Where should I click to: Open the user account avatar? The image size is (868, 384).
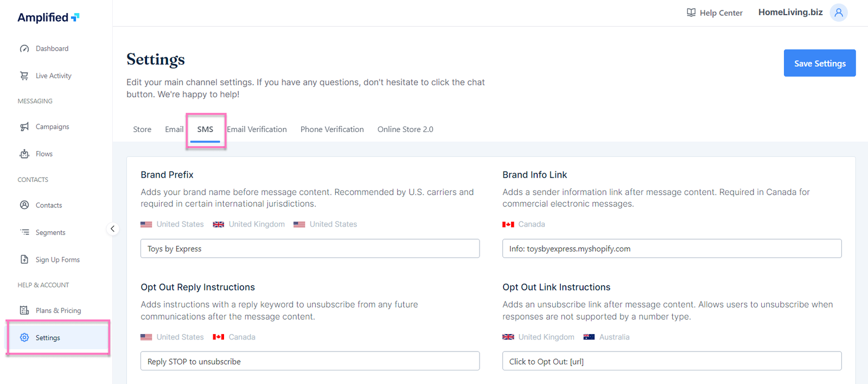tap(838, 12)
